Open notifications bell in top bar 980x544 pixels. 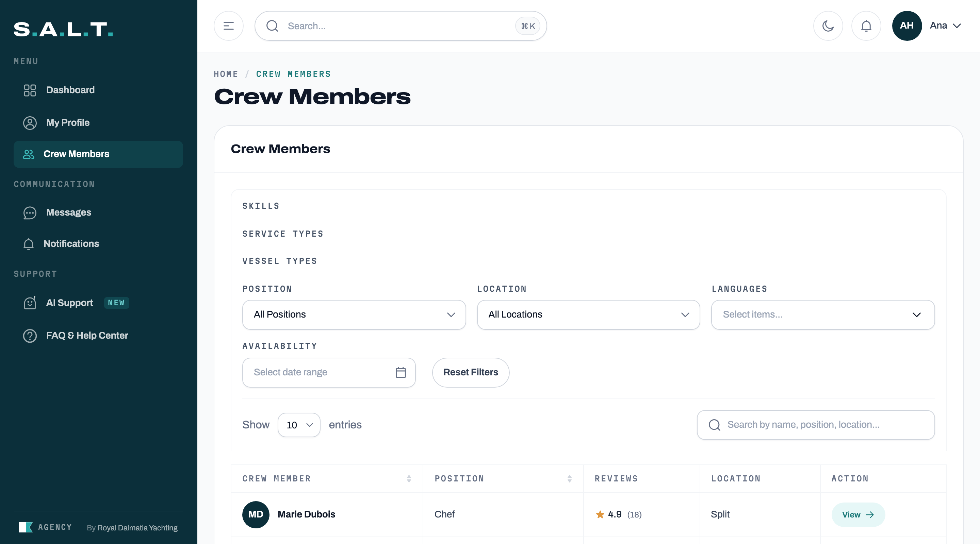click(x=866, y=26)
